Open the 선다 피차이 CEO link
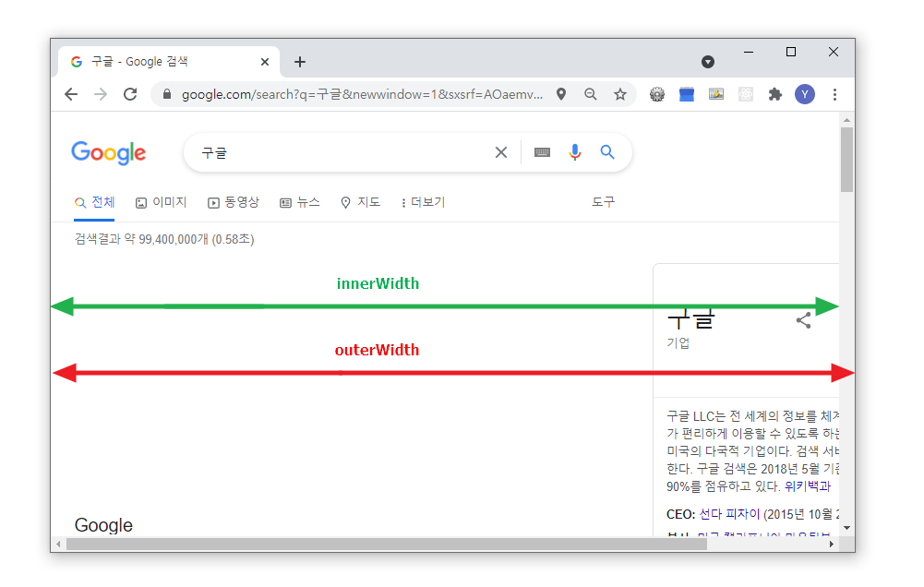The width and height of the screenshot is (924, 587). point(729,514)
